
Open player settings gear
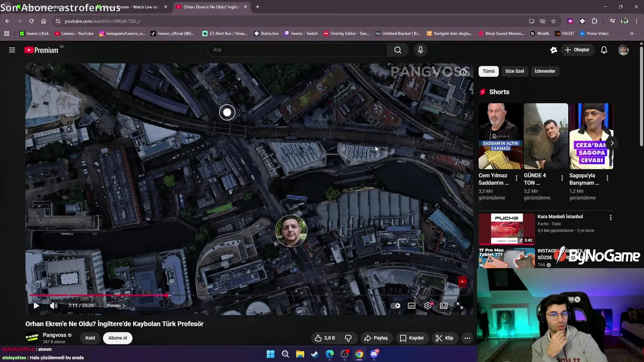tap(428, 305)
